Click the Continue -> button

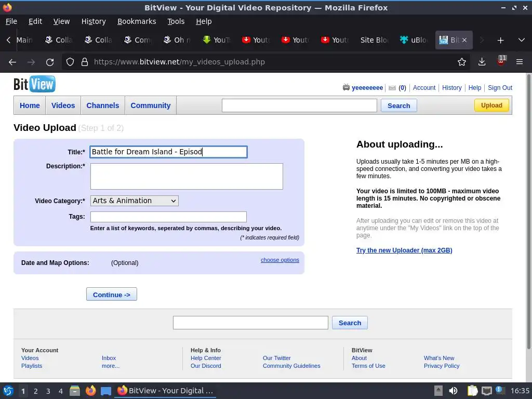click(112, 295)
